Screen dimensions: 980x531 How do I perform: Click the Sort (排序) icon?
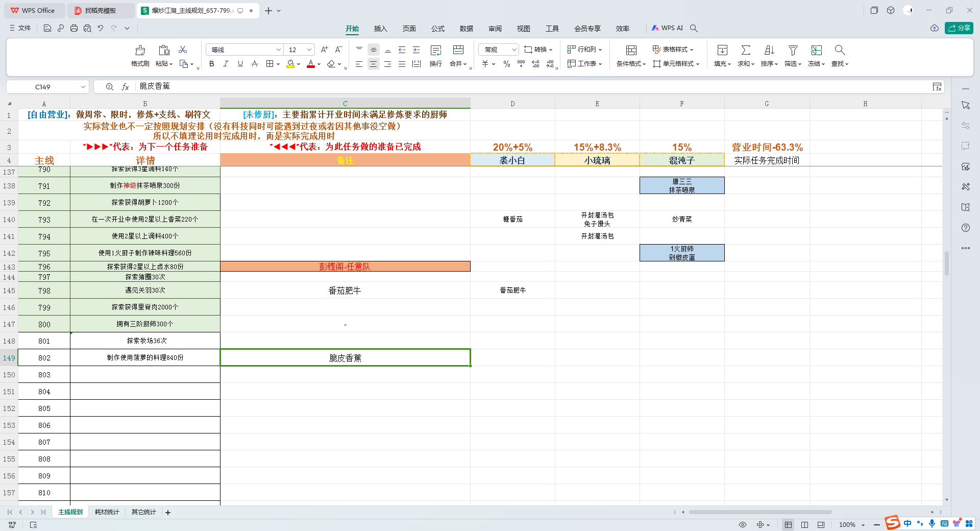point(769,50)
